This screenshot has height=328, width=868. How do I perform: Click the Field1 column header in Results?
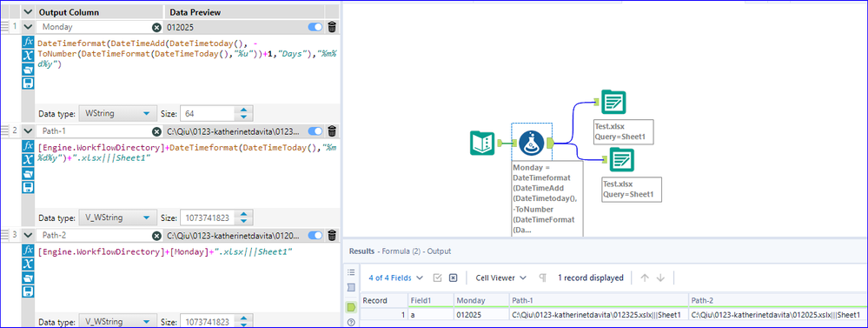431,300
